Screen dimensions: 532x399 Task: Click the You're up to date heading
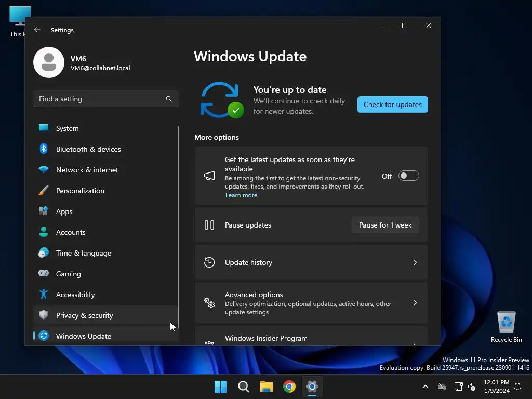(290, 89)
